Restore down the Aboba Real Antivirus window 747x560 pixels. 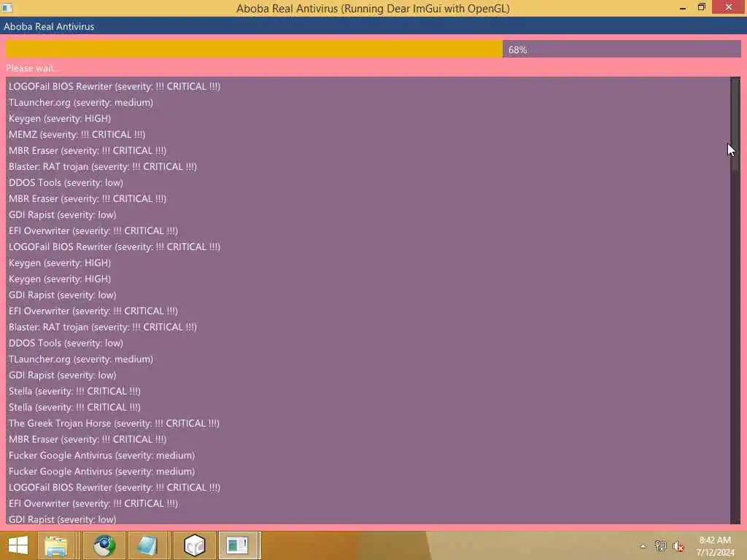[x=701, y=7]
